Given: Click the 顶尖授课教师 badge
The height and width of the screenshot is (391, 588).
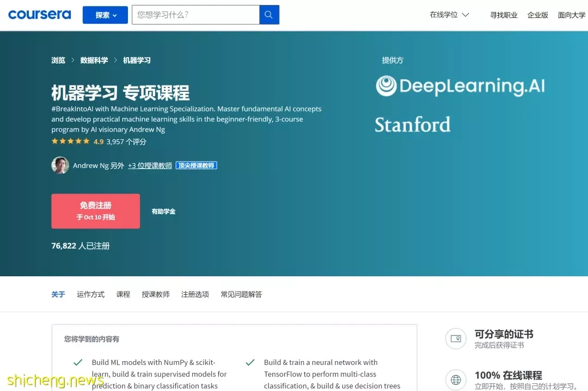Looking at the screenshot, I should [x=196, y=165].
